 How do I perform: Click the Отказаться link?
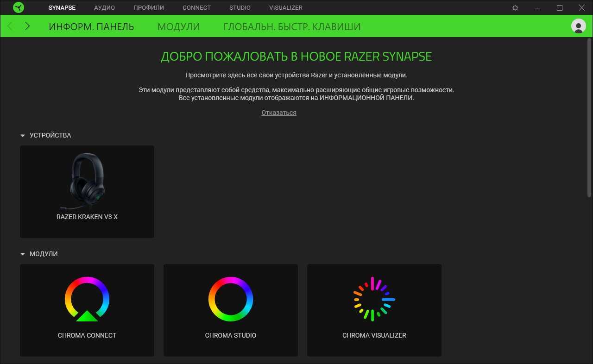point(279,113)
